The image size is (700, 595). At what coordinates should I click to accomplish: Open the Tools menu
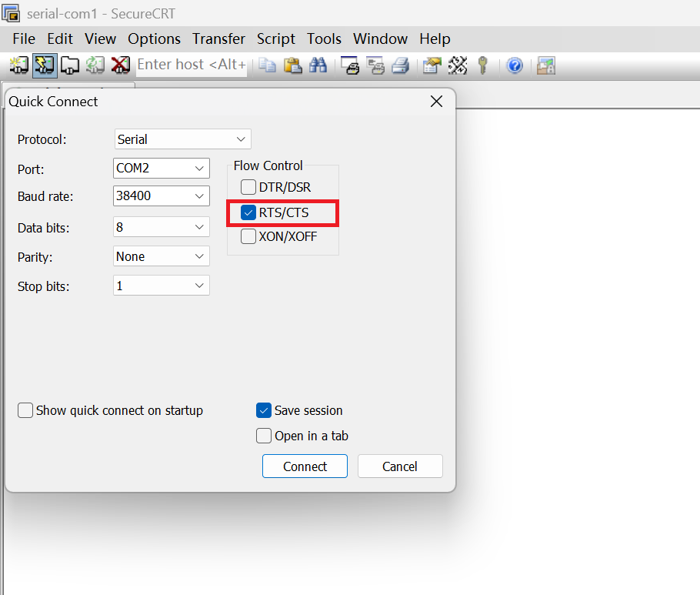pyautogui.click(x=324, y=38)
